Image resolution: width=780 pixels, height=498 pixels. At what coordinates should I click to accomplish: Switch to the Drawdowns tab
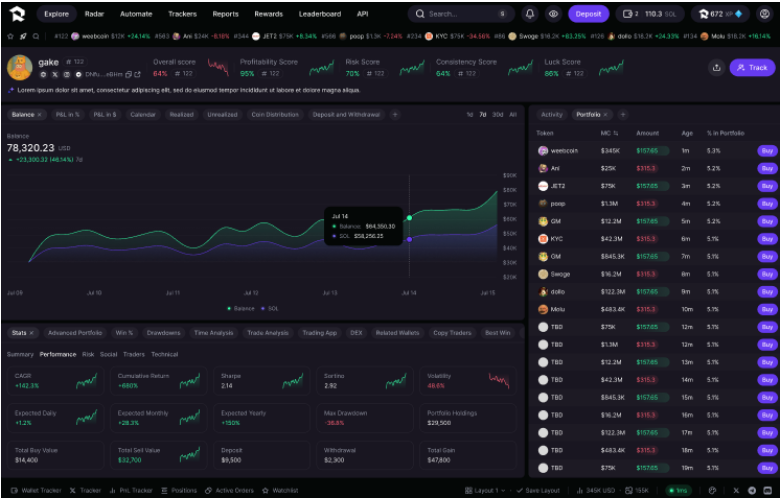tap(164, 332)
